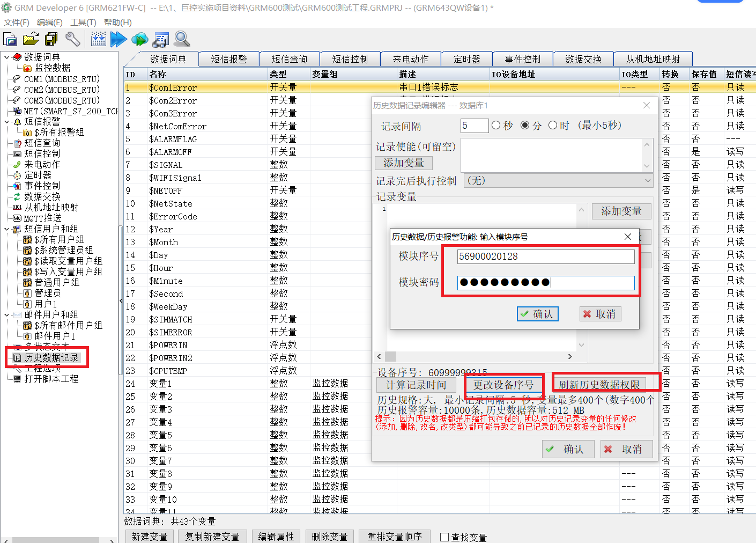The height and width of the screenshot is (543, 756).
Task: Click 重排变量顺序 button
Action: [x=395, y=537]
